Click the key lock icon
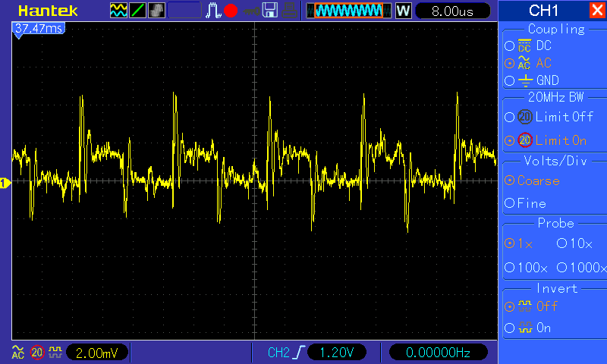The height and width of the screenshot is (364, 607). pyautogui.click(x=252, y=11)
